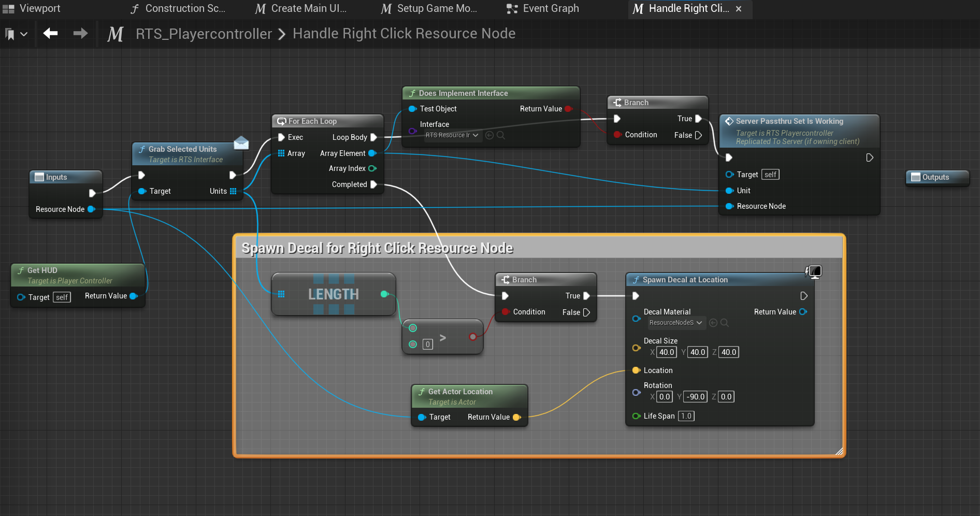Click the browse magnifier beside Interface dropdown
Screen dimensions: 980x516
(501, 135)
